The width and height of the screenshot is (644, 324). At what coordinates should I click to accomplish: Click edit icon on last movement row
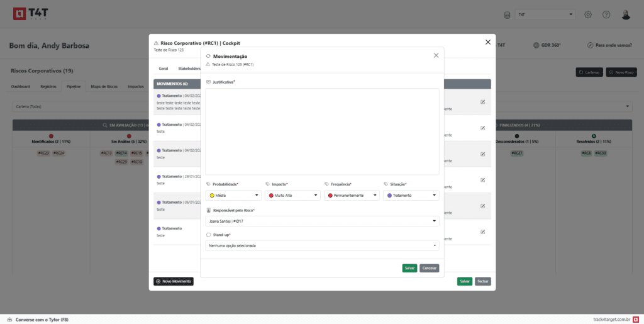tap(482, 232)
